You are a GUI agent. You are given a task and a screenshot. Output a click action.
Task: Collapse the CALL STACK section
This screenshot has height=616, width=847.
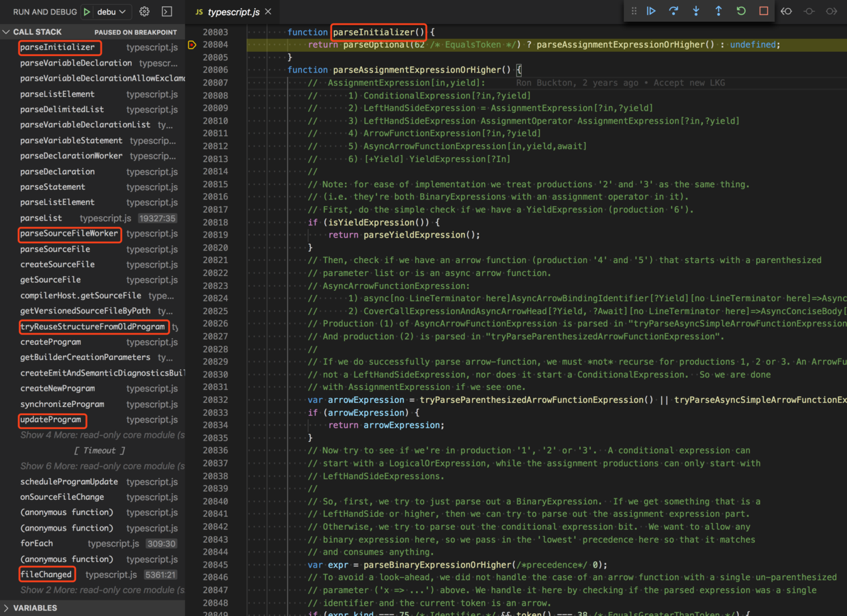point(6,32)
